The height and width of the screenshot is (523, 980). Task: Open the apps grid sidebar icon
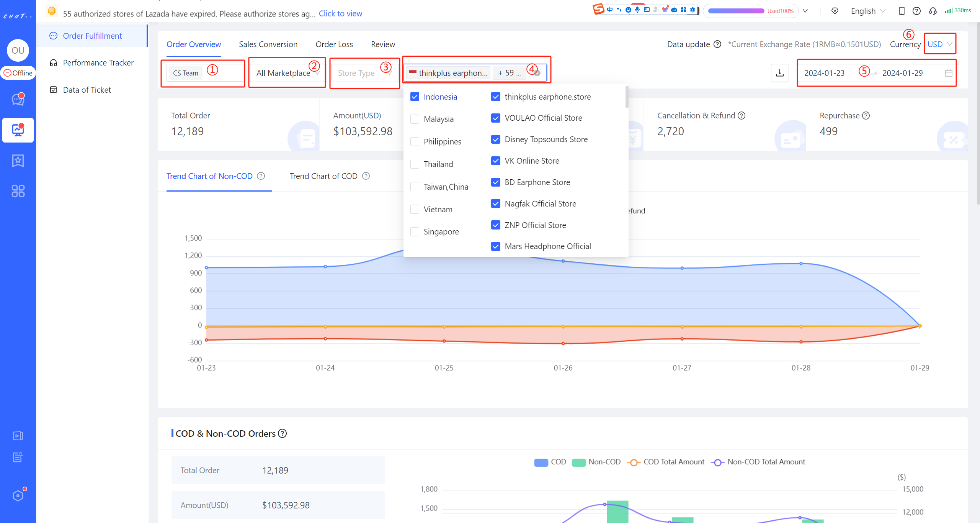tap(18, 191)
